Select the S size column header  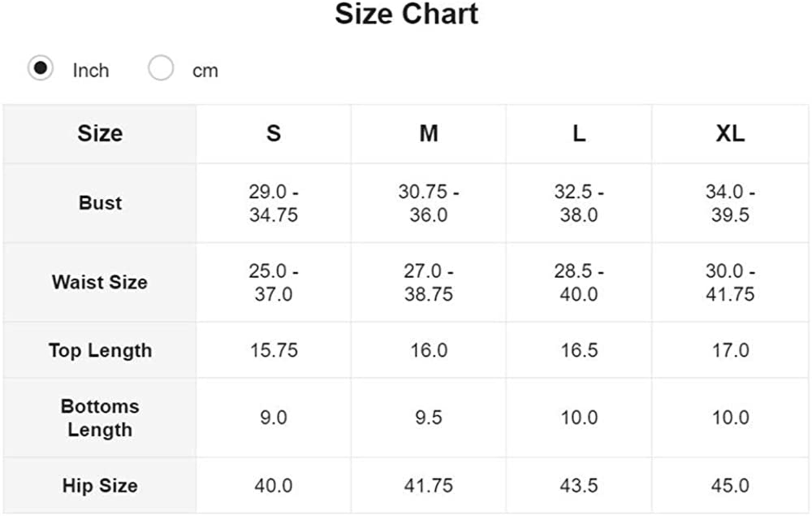[x=273, y=134]
